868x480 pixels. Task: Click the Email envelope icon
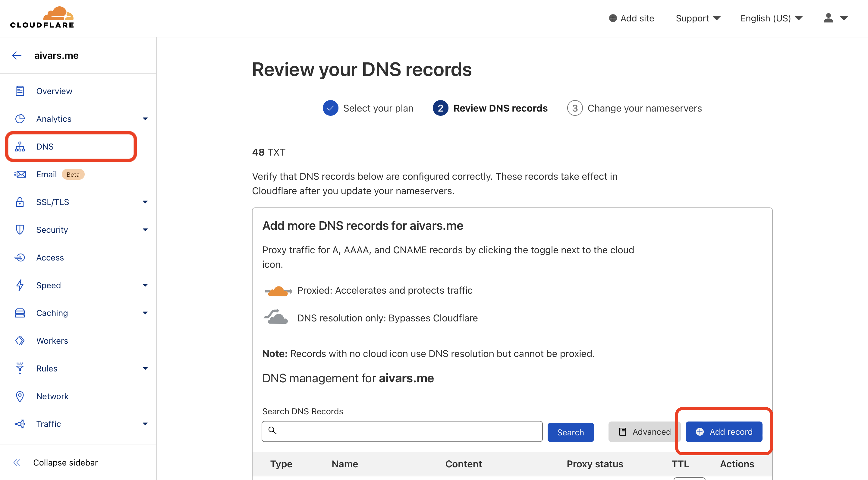coord(20,174)
